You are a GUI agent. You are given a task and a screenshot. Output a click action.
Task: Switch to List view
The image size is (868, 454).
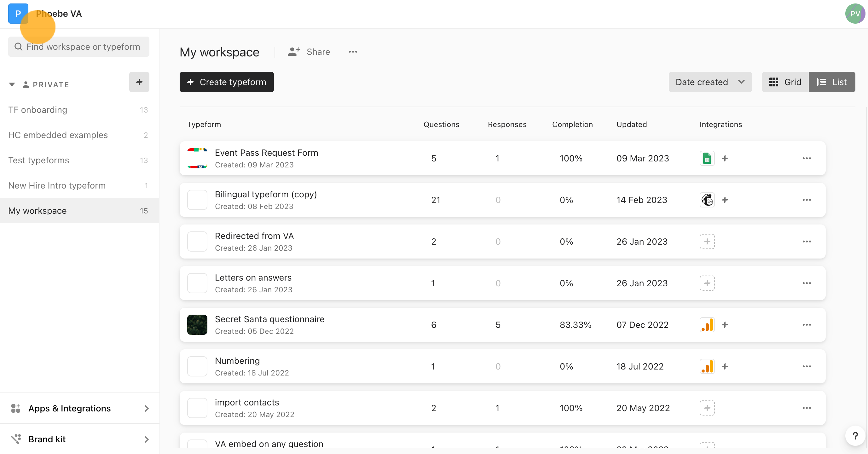pyautogui.click(x=832, y=82)
